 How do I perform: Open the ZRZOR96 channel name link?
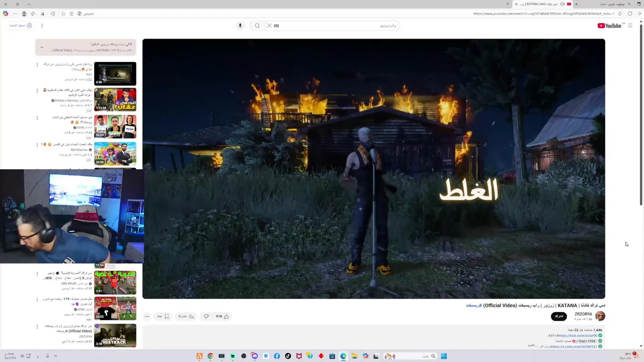[584, 314]
